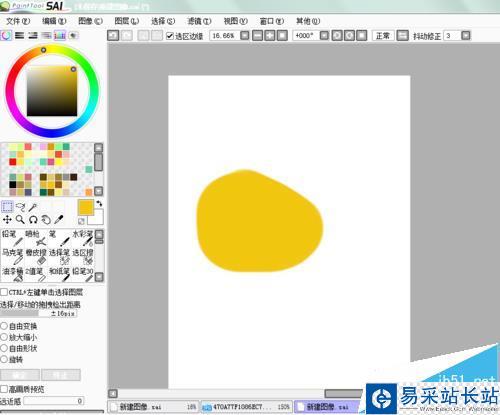Open the 窗口 Window menu
The height and width of the screenshot is (415, 500).
point(272,21)
